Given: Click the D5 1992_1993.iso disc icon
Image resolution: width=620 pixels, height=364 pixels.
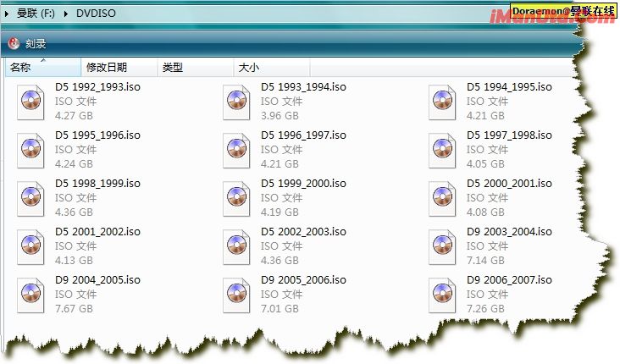Looking at the screenshot, I should pos(30,102).
